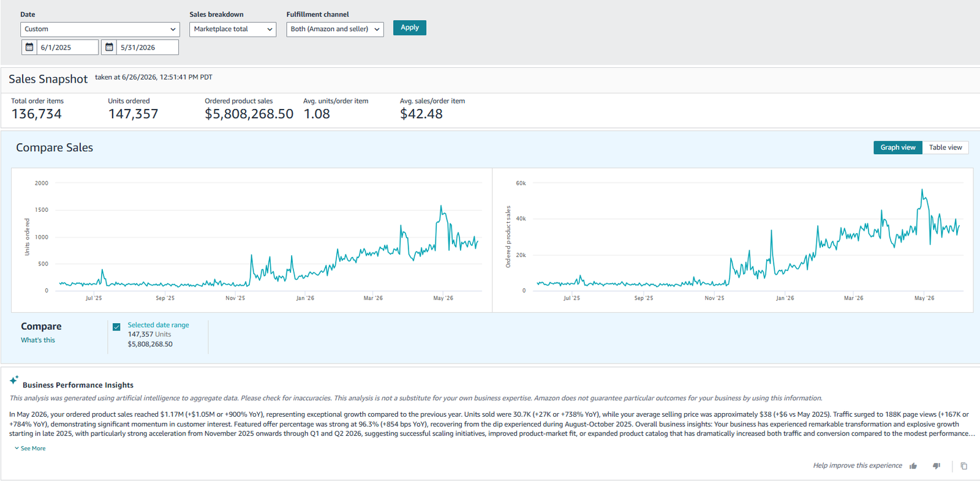Switch to Graph view
The width and height of the screenshot is (980, 481).
click(x=898, y=147)
